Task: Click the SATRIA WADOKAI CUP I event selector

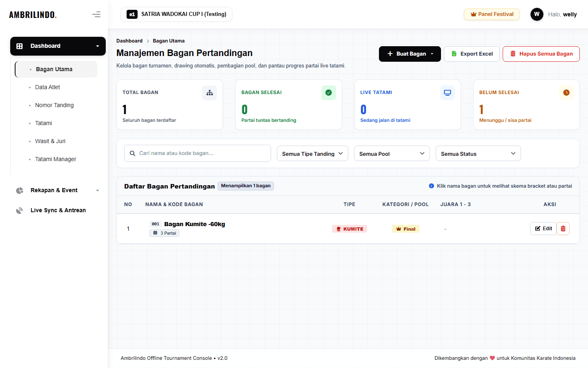Action: coord(176,14)
